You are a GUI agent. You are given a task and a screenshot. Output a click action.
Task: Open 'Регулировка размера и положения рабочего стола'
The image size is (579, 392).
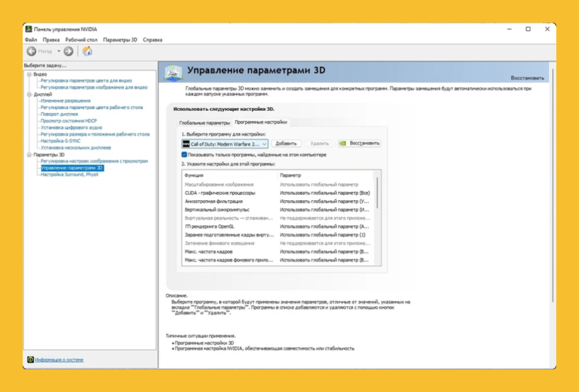[95, 134]
